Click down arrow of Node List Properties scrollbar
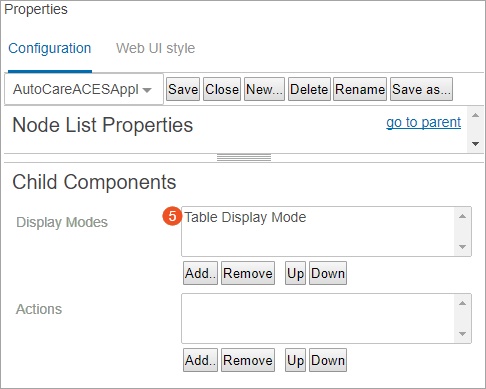 [476, 144]
